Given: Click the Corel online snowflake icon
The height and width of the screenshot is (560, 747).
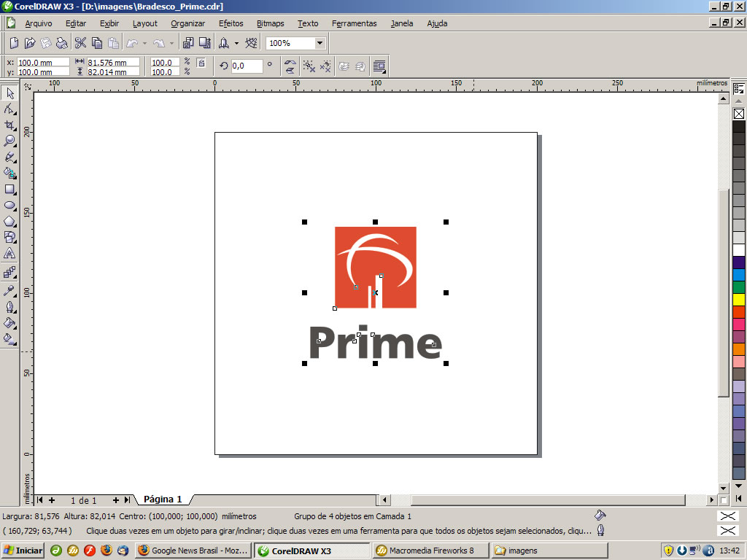Looking at the screenshot, I should click(x=251, y=43).
